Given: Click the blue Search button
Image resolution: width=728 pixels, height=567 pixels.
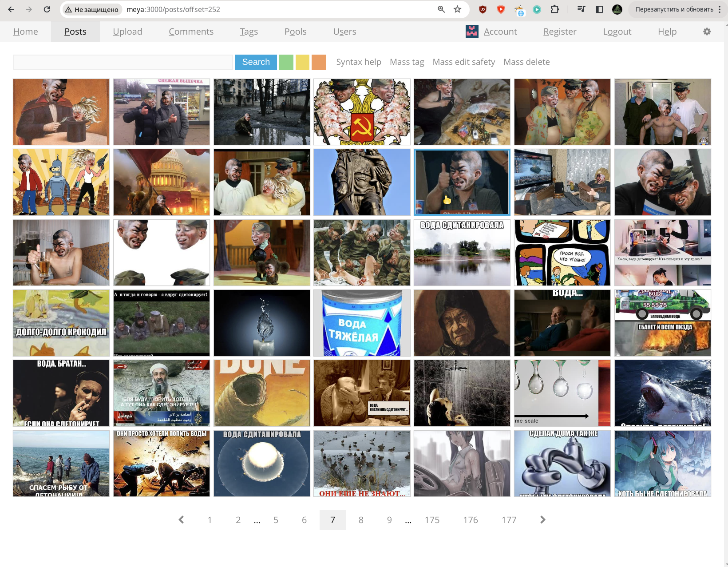Looking at the screenshot, I should 256,62.
